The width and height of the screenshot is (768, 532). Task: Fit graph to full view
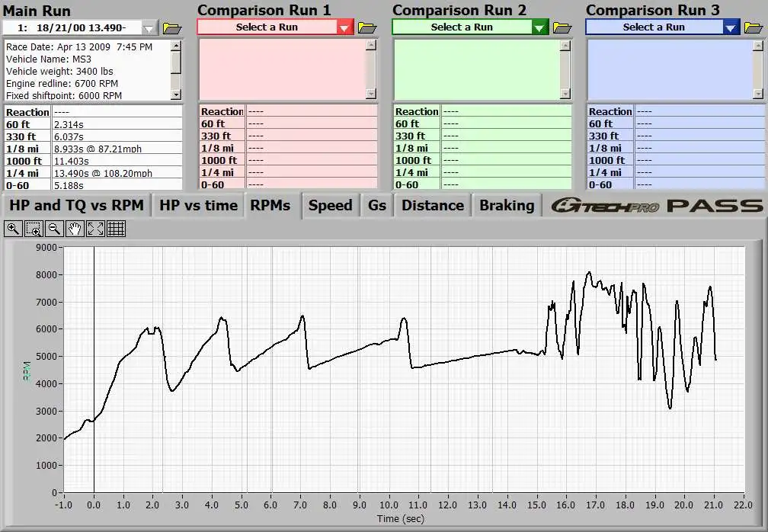coord(95,229)
